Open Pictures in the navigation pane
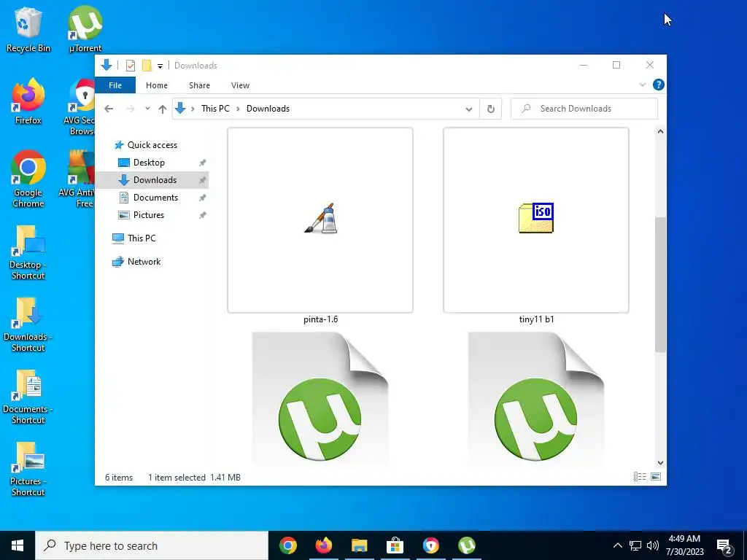This screenshot has height=560, width=747. click(x=149, y=215)
